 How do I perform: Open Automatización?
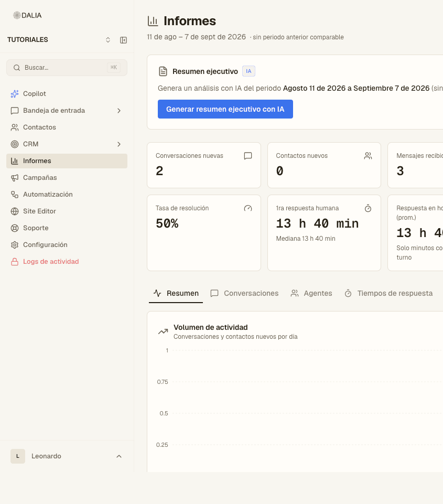[67, 195]
